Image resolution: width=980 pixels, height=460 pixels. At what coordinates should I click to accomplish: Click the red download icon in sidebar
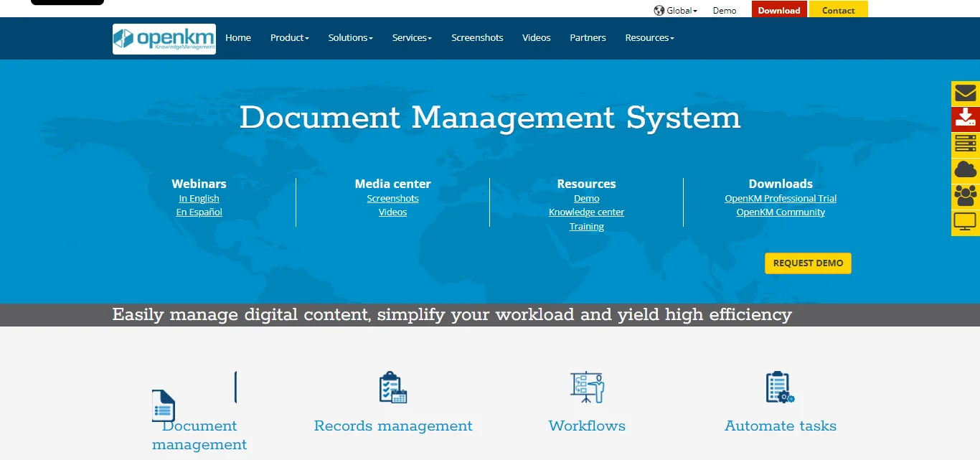(966, 119)
